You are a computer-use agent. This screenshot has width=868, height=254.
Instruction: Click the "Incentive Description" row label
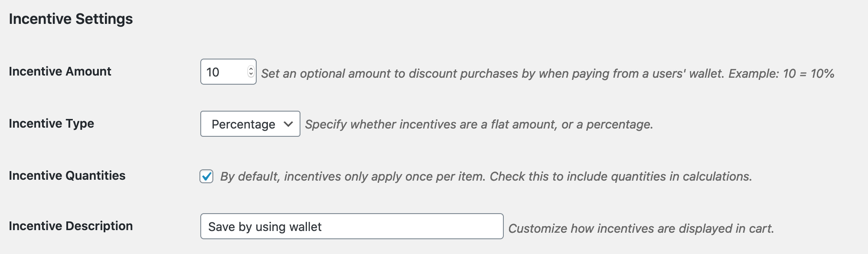coord(71,226)
